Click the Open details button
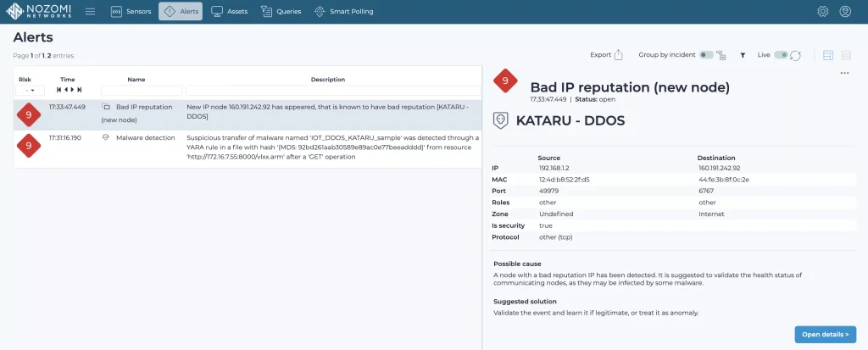868x350 pixels. [x=826, y=335]
